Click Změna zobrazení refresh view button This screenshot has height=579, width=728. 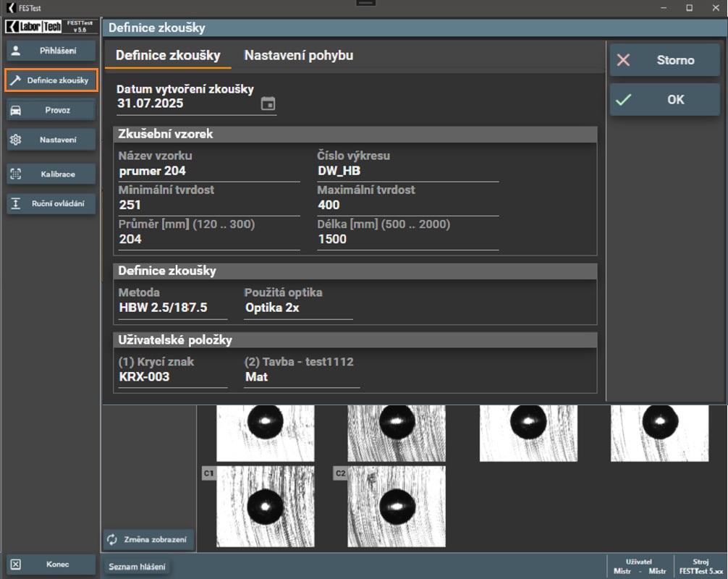[149, 539]
